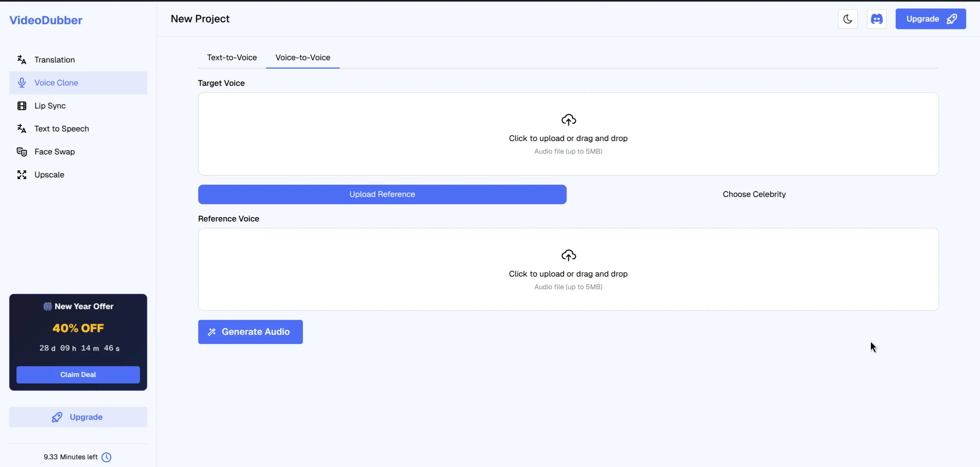
Task: Click the Discord icon in the header
Action: point(877,18)
